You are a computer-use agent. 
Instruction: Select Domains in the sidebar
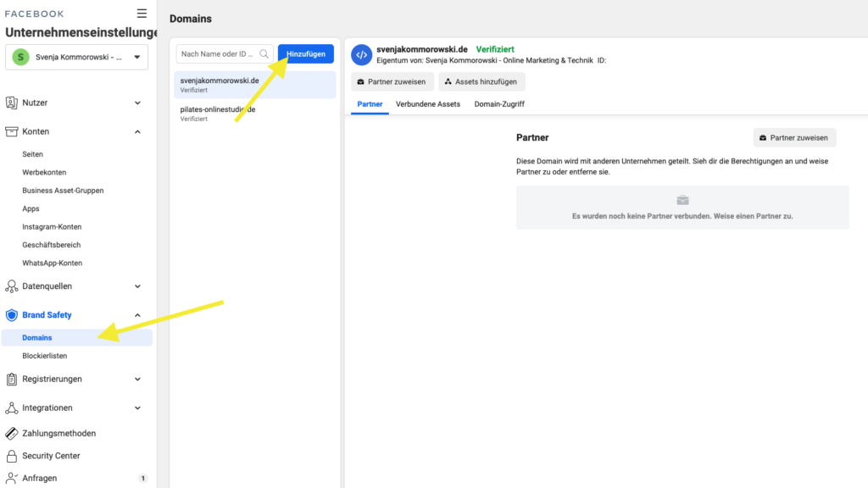tap(77, 337)
